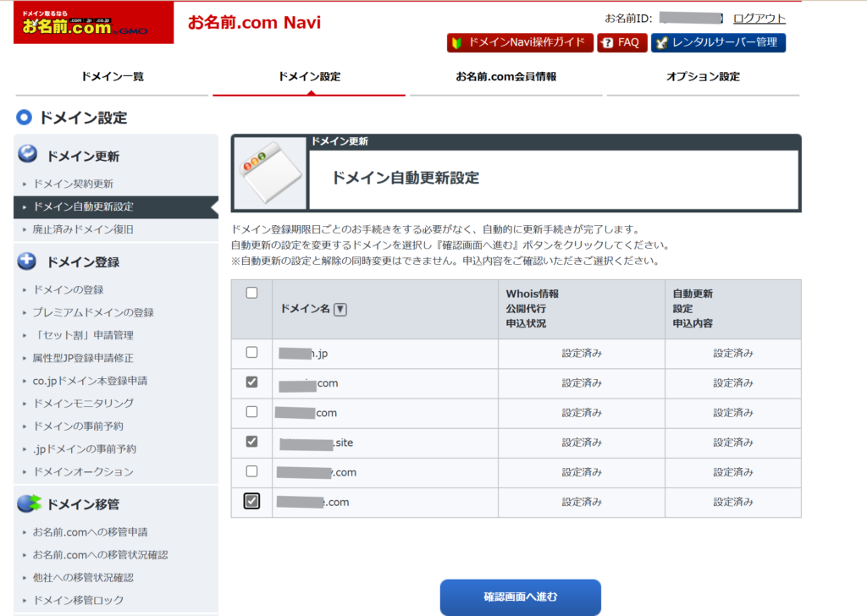This screenshot has height=616, width=867.
Task: Open ドメインの登録 sidebar link
Action: pyautogui.click(x=69, y=289)
